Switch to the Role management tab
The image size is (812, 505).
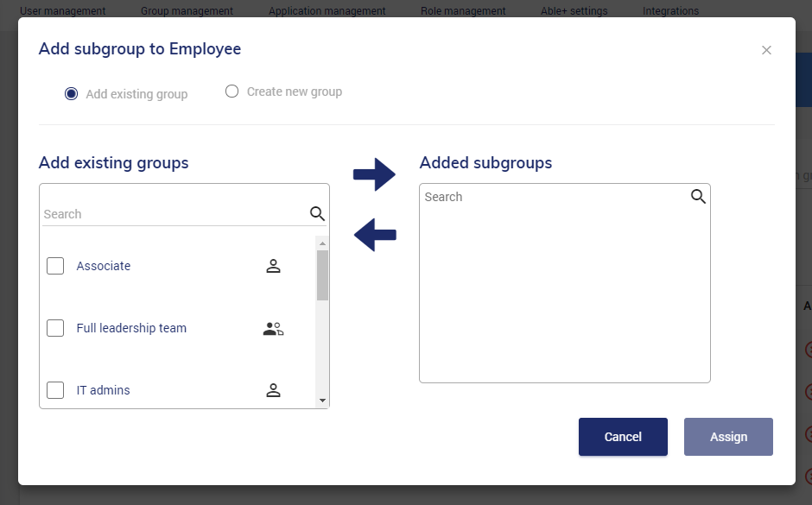coord(463,11)
